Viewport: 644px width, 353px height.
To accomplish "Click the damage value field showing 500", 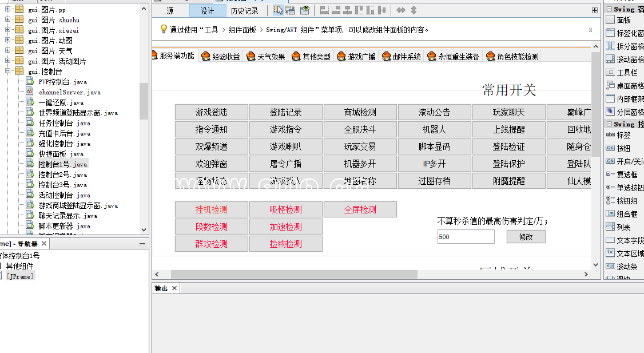I will pyautogui.click(x=466, y=237).
